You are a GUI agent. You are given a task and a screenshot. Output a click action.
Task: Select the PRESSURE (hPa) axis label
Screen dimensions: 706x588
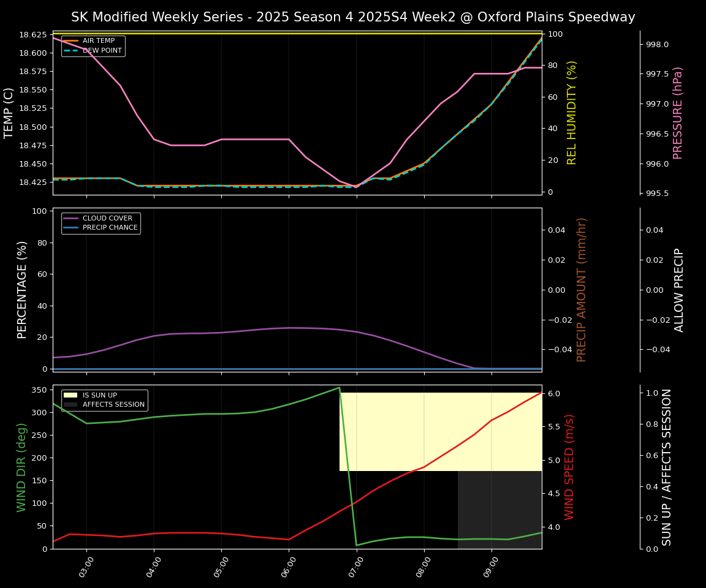click(678, 113)
